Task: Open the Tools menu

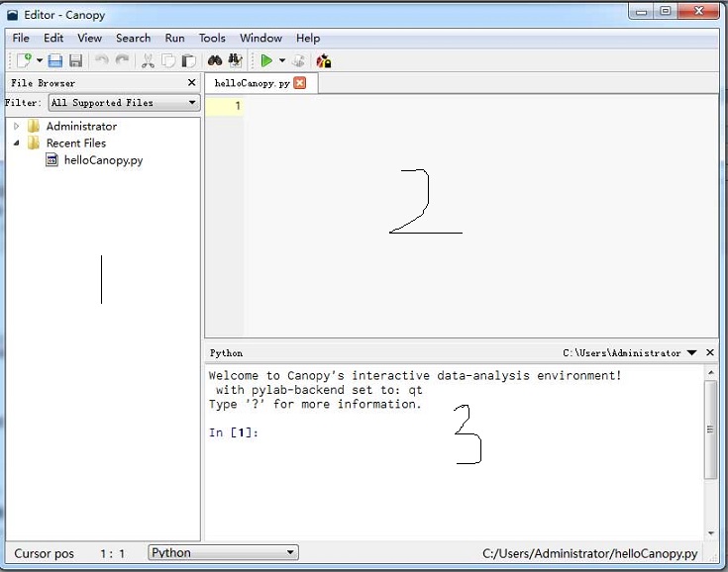Action: 212,38
